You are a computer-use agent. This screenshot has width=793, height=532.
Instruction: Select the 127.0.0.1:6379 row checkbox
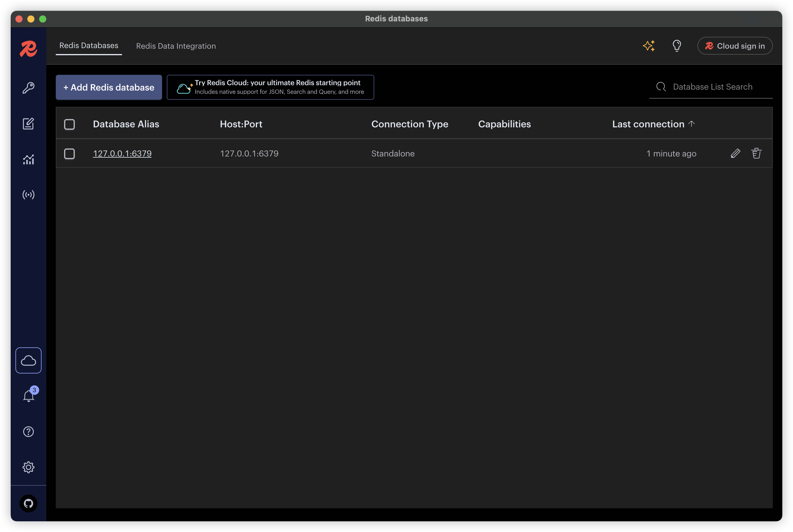(x=69, y=154)
